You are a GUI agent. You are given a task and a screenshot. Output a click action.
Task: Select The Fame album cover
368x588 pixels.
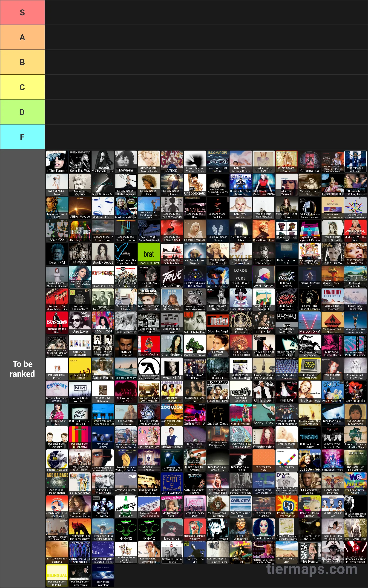[57, 162]
